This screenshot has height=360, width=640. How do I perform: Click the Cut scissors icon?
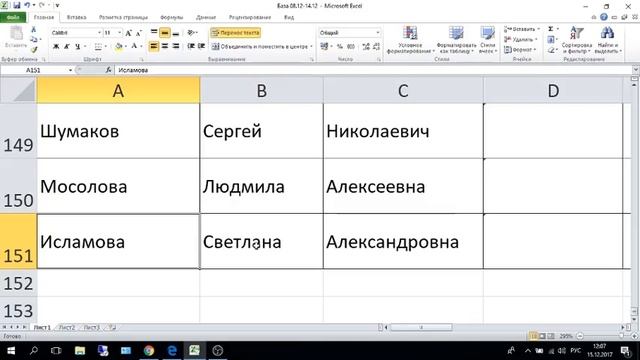[x=33, y=30]
